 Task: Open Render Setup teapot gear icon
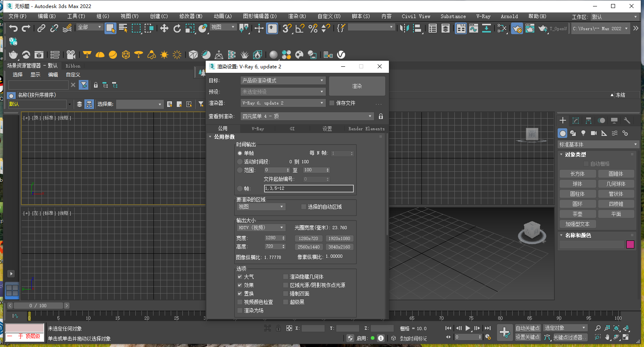pyautogui.click(x=517, y=29)
